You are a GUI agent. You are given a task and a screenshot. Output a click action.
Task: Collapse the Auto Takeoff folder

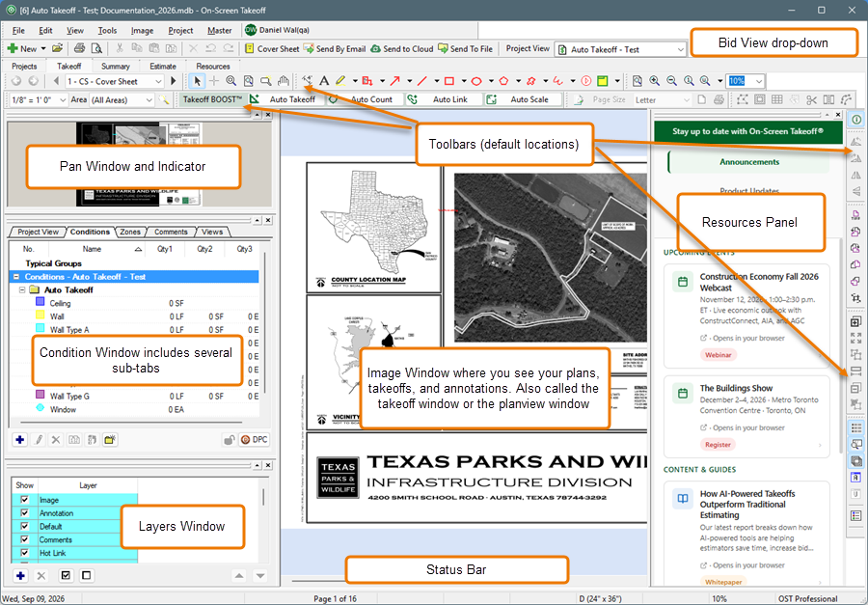[x=22, y=289]
